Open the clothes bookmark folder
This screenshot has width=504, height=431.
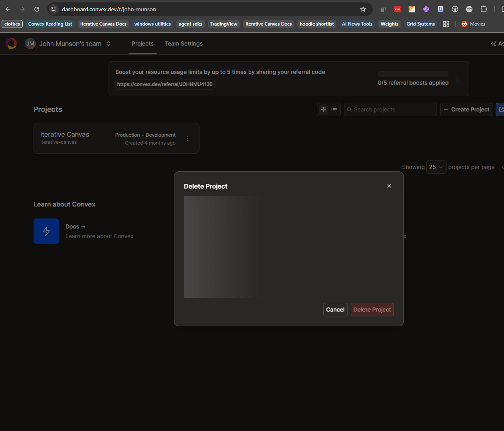click(x=12, y=24)
